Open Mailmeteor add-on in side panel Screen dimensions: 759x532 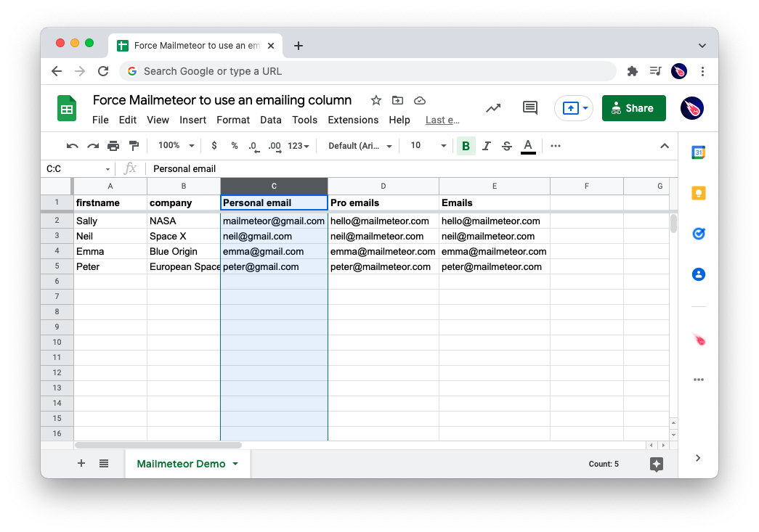coord(699,340)
